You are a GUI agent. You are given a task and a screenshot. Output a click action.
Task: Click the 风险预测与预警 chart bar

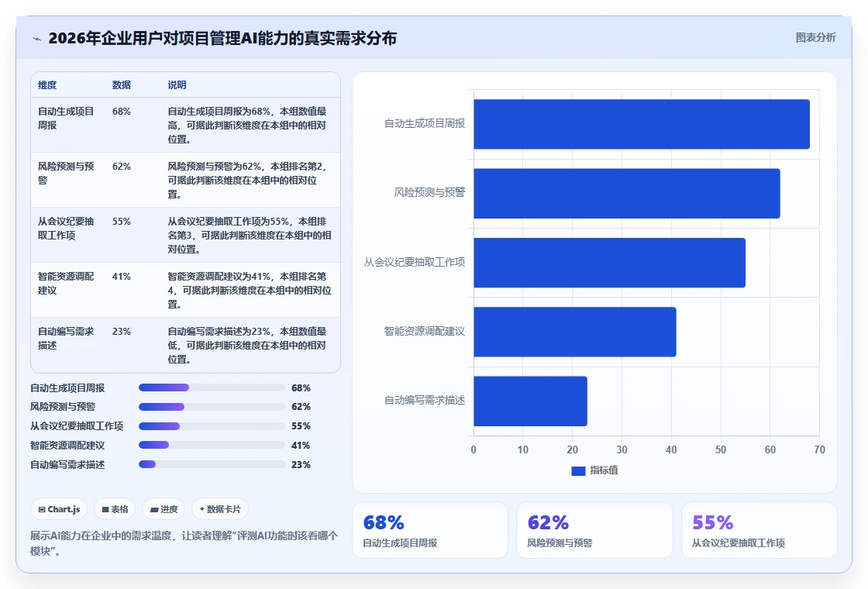pyautogui.click(x=627, y=193)
